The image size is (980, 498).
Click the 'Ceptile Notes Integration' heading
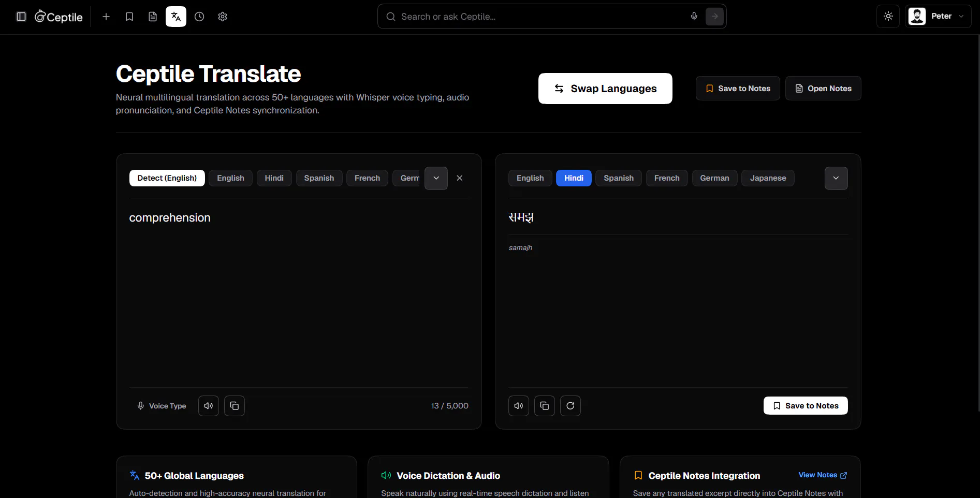tap(704, 476)
